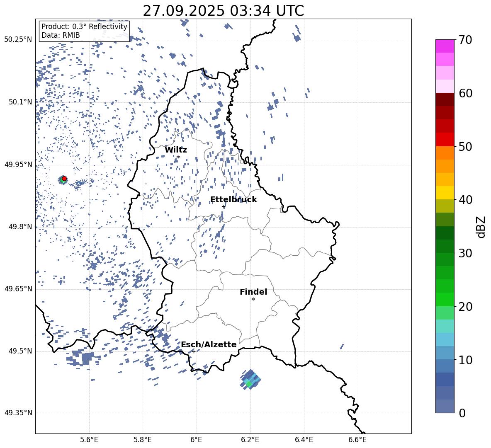Click the Ettelbruck location cross marker
The width and height of the screenshot is (491, 448).
tap(224, 206)
